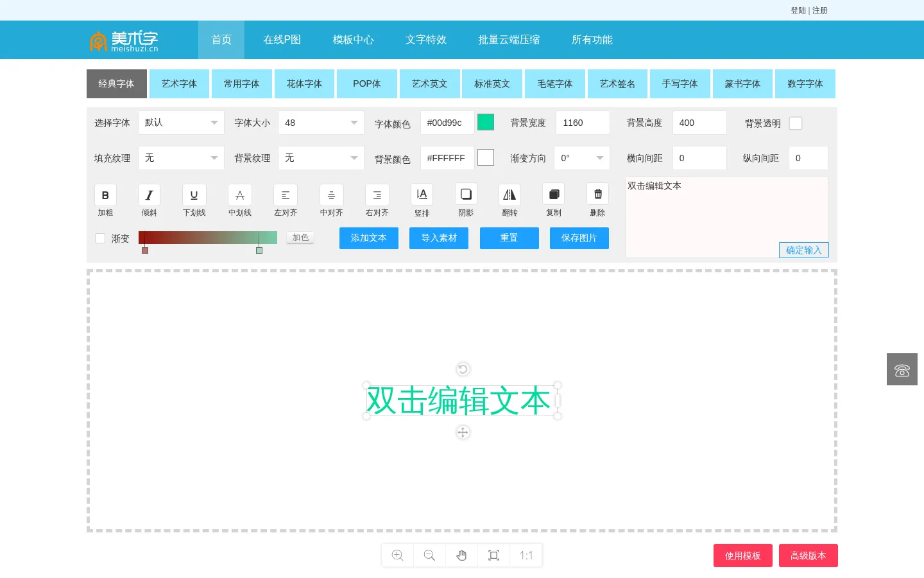Click the 高级版本 advanced version button
The image size is (924, 578).
pos(809,556)
